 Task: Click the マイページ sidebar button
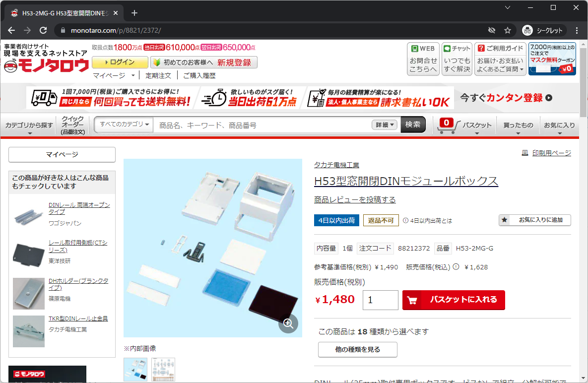[x=62, y=154]
